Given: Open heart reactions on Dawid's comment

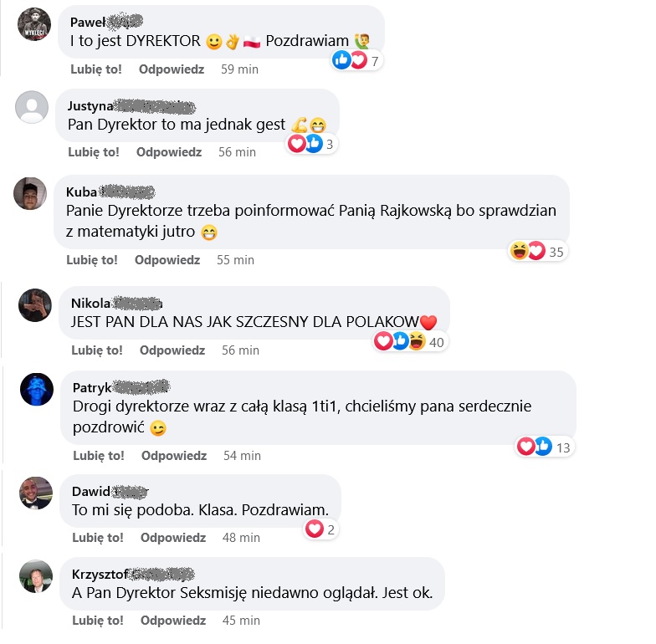Looking at the screenshot, I should (x=320, y=529).
